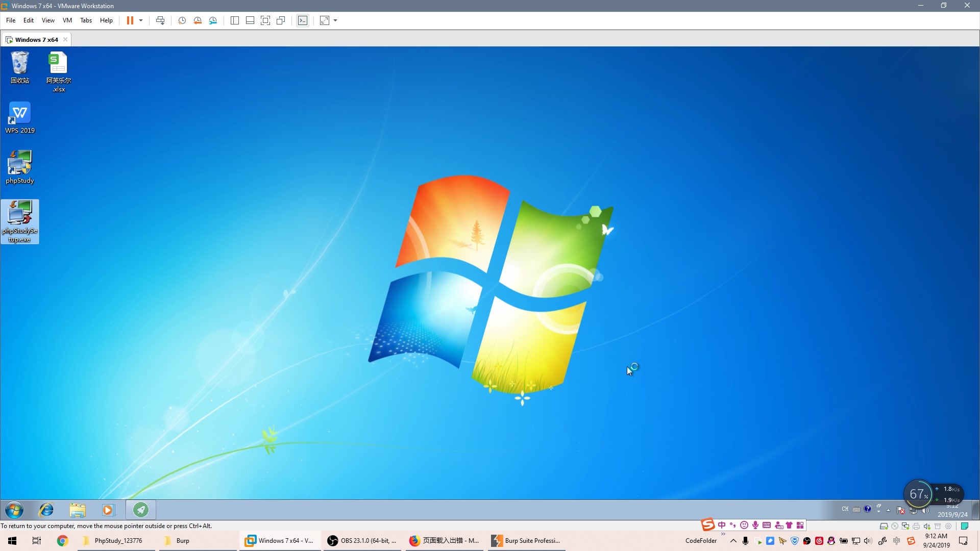Toggle the thumbnail bar view
980x551 pixels.
[250, 20]
